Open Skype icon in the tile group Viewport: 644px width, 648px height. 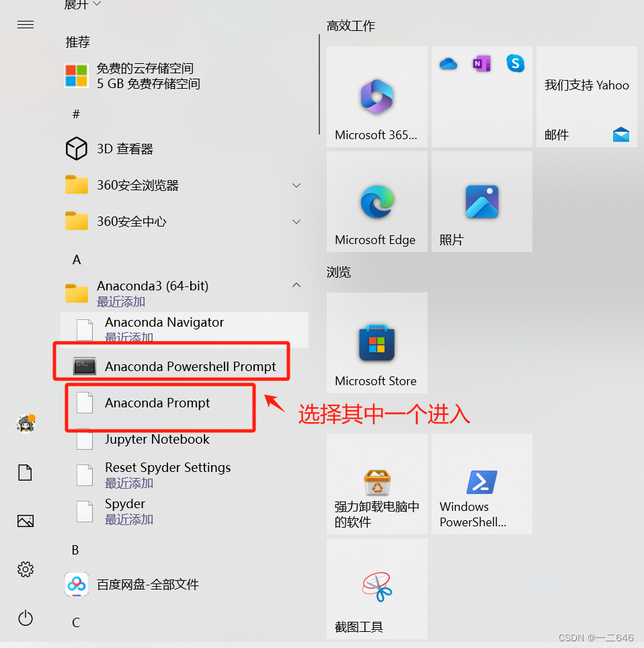click(516, 64)
